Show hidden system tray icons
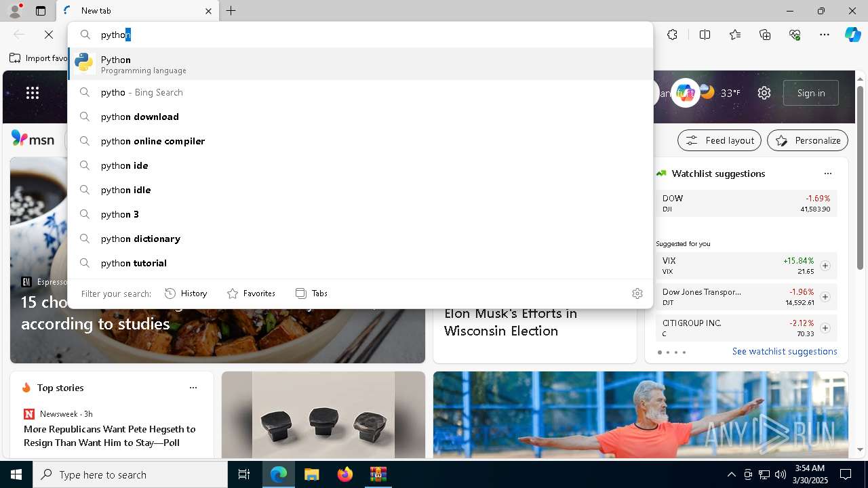This screenshot has height=488, width=868. tap(731, 474)
